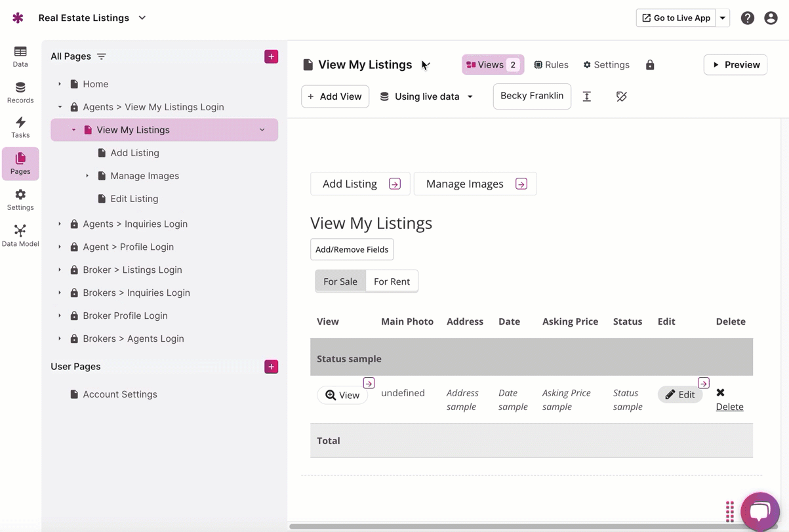The image size is (789, 532).
Task: Expand the Real Estate Listings app menu
Action: (142, 18)
